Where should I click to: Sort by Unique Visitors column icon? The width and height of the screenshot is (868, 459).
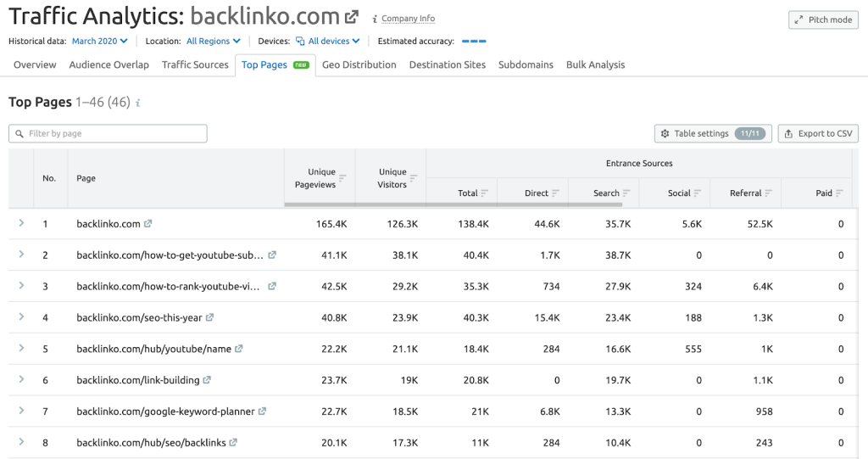414,178
